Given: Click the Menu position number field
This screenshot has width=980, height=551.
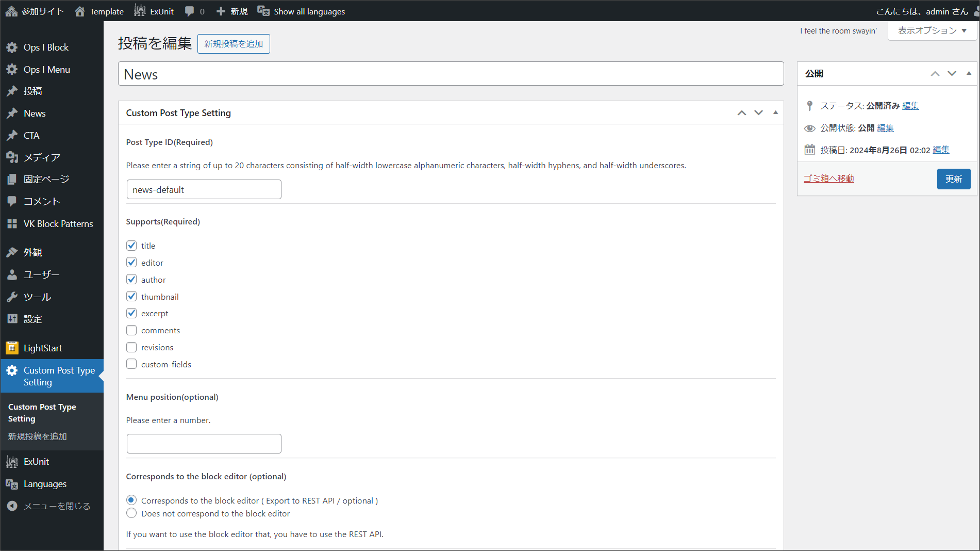Looking at the screenshot, I should pos(204,444).
